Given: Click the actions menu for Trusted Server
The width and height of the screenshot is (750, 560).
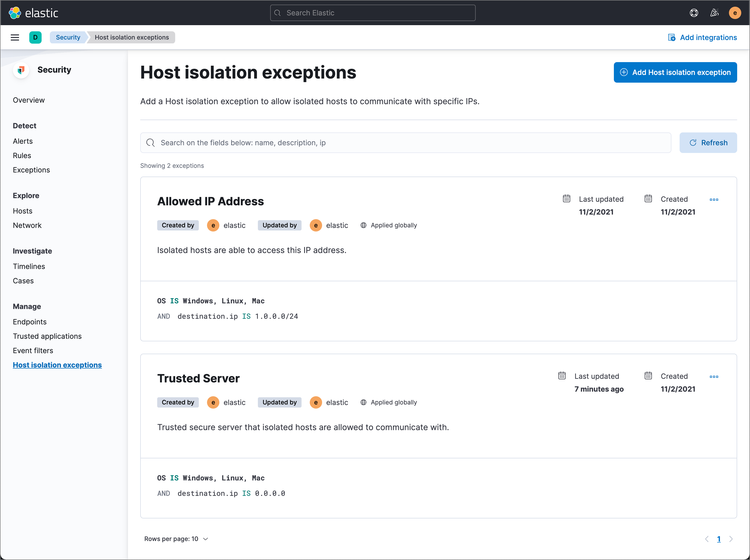Looking at the screenshot, I should [x=714, y=377].
